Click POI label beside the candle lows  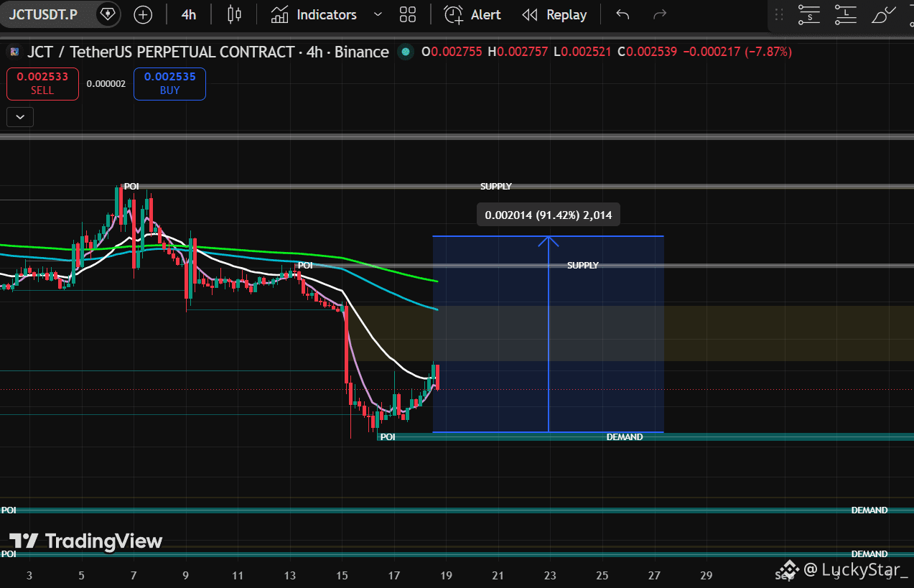pos(388,437)
